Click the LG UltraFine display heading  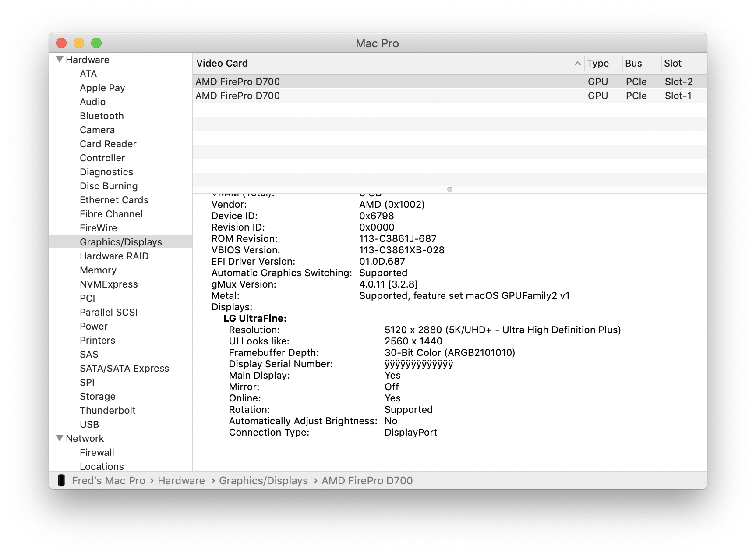click(255, 318)
